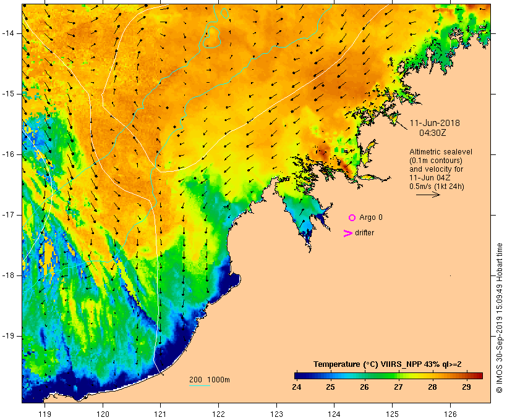This screenshot has width=507, height=420.
Task: Click the colorbar tick label 28
Action: (432, 387)
